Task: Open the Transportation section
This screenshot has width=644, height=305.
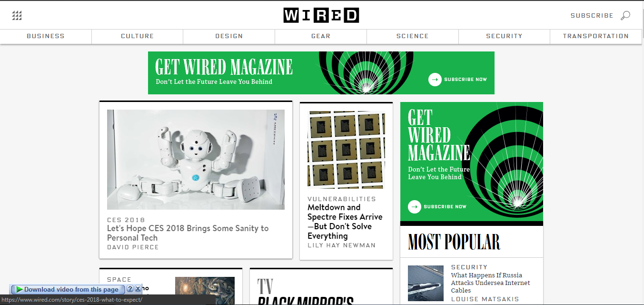Action: point(596,36)
